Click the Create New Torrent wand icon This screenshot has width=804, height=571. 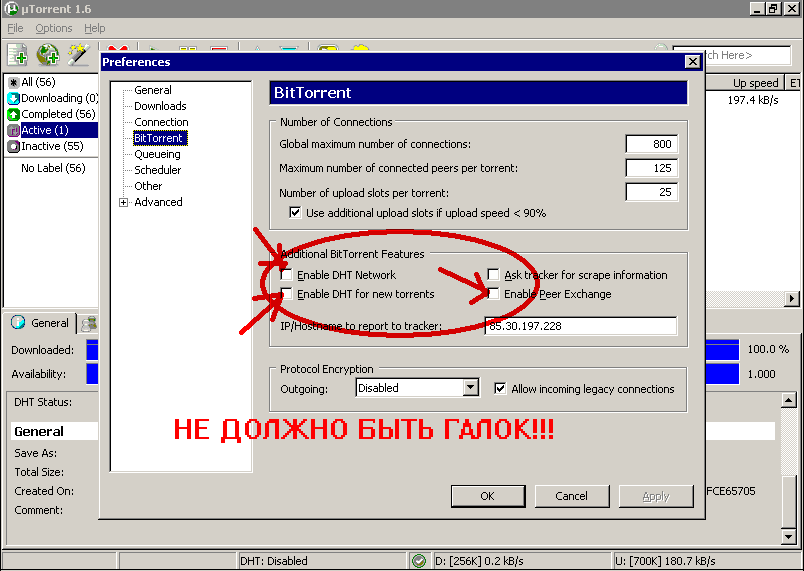tap(78, 55)
